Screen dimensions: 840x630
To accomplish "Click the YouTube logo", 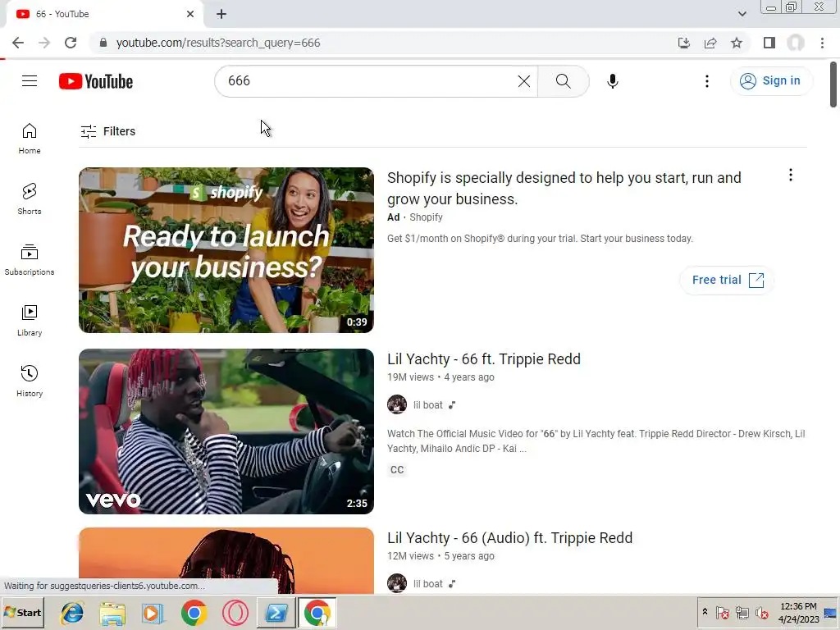I will pyautogui.click(x=96, y=81).
